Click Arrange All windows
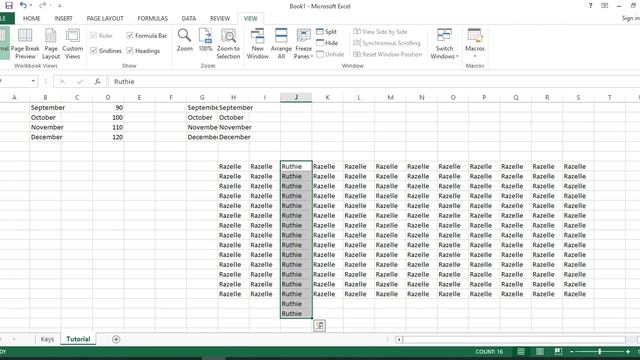 (281, 44)
